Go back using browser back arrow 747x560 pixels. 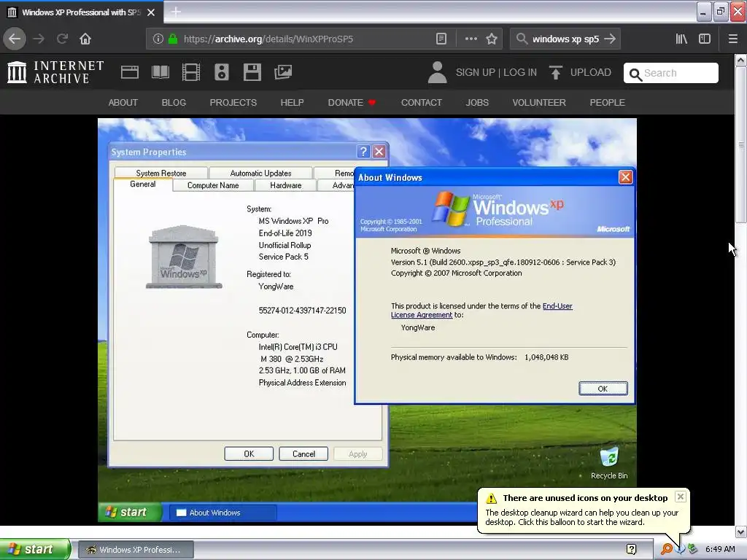pos(15,39)
